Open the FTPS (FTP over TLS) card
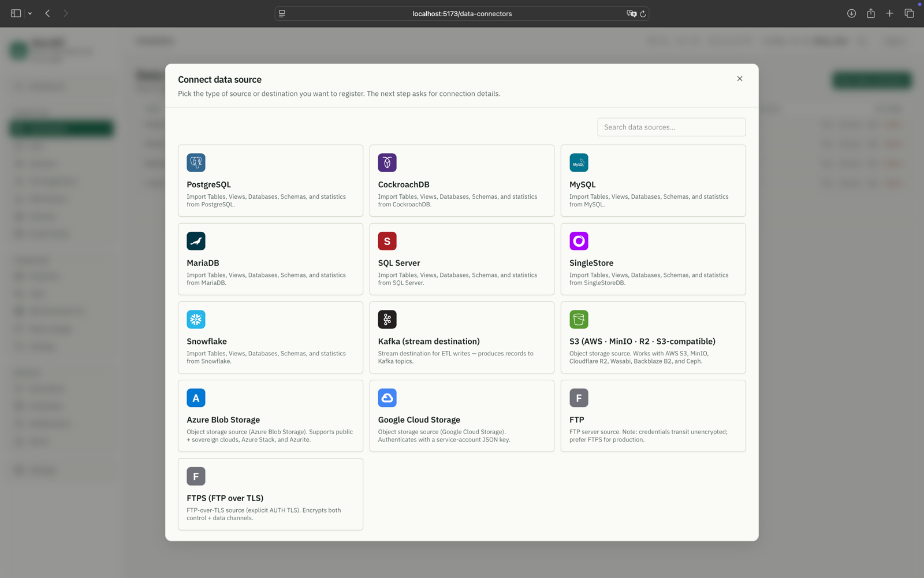Viewport: 924px width, 578px height. tap(270, 494)
